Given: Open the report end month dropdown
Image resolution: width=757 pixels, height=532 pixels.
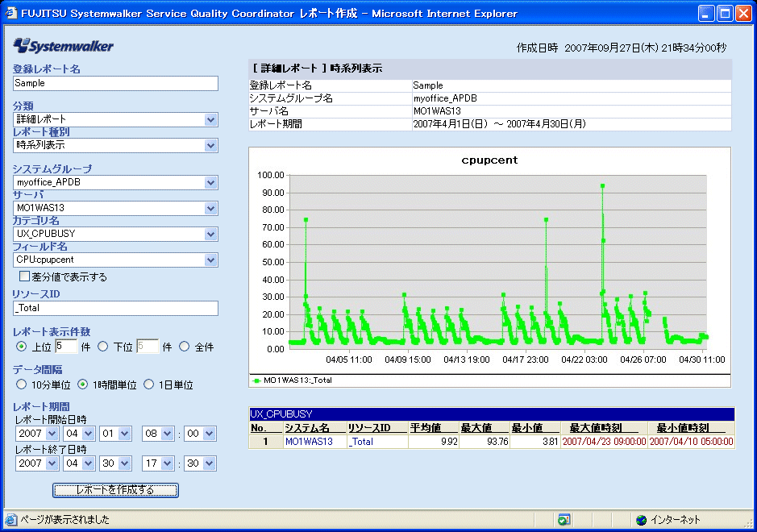Looking at the screenshot, I should 79,463.
